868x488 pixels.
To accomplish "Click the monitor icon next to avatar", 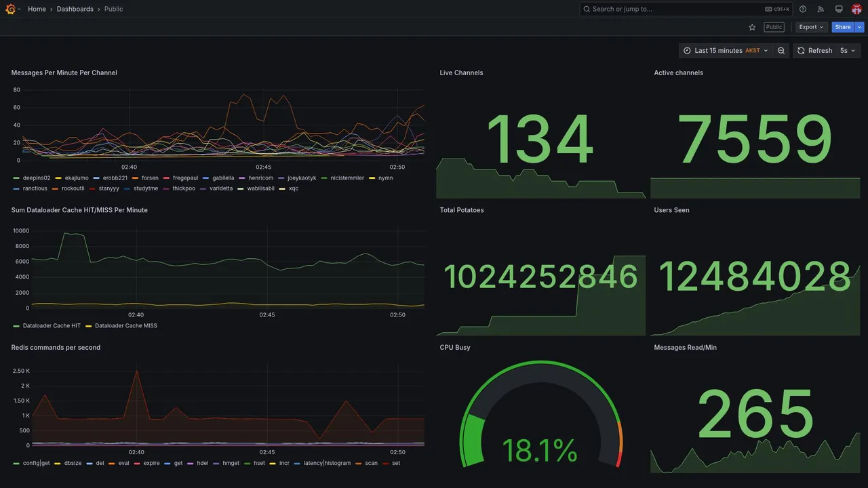I will (x=839, y=9).
